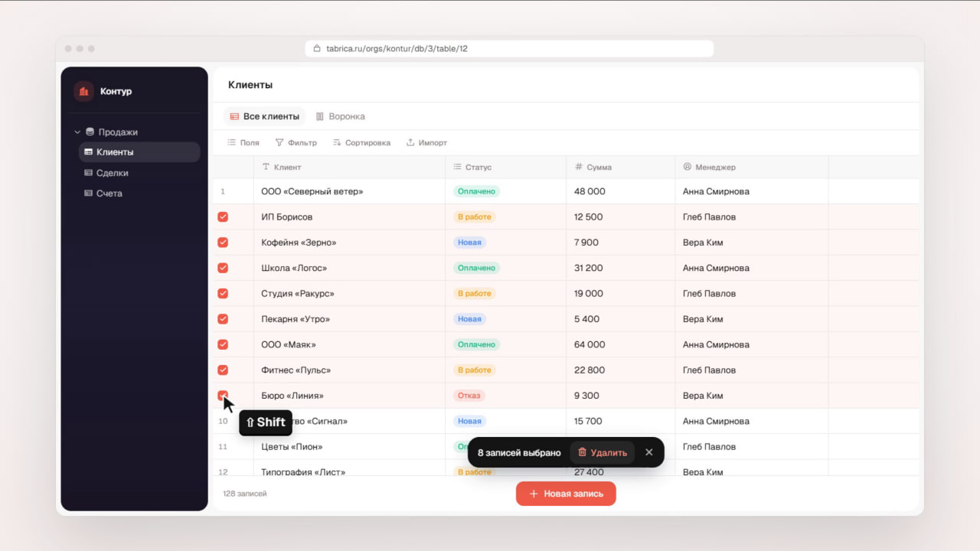Screen dimensions: 980x551
Task: Click the Новая status of Кофейня «Зерно»
Action: pyautogui.click(x=469, y=243)
